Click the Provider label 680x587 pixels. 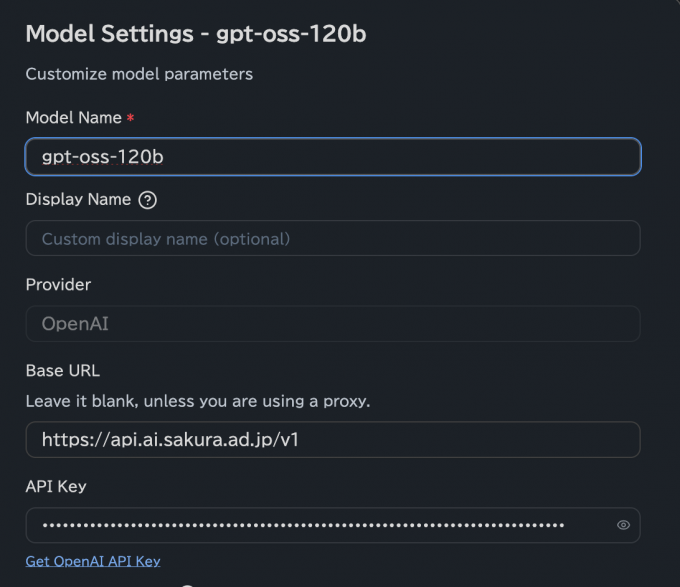tap(58, 285)
